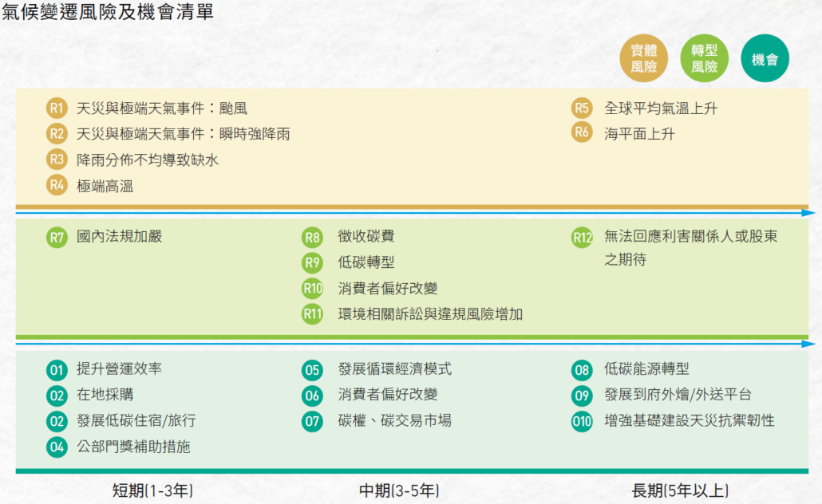Image resolution: width=822 pixels, height=504 pixels.
Task: Select the R4 badge beside 極端高溫
Action: 57,185
